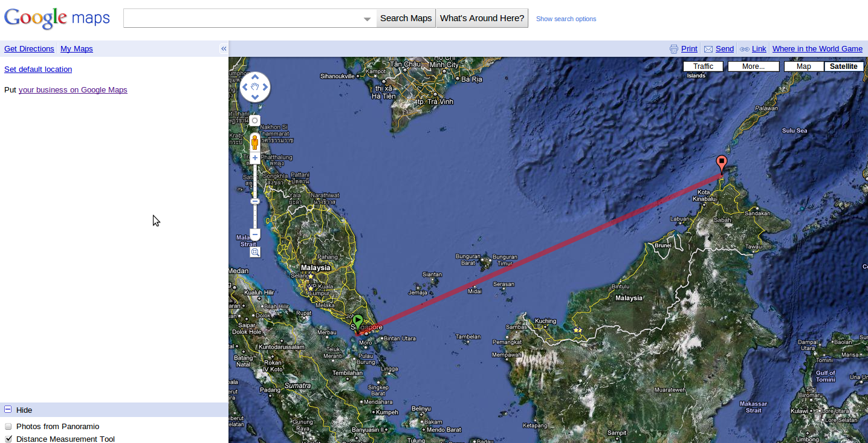Click the Print icon
868x443 pixels.
pos(674,49)
